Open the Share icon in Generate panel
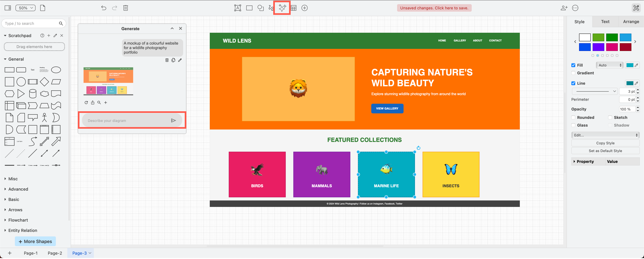Viewport: 644px width, 259px height. click(93, 102)
